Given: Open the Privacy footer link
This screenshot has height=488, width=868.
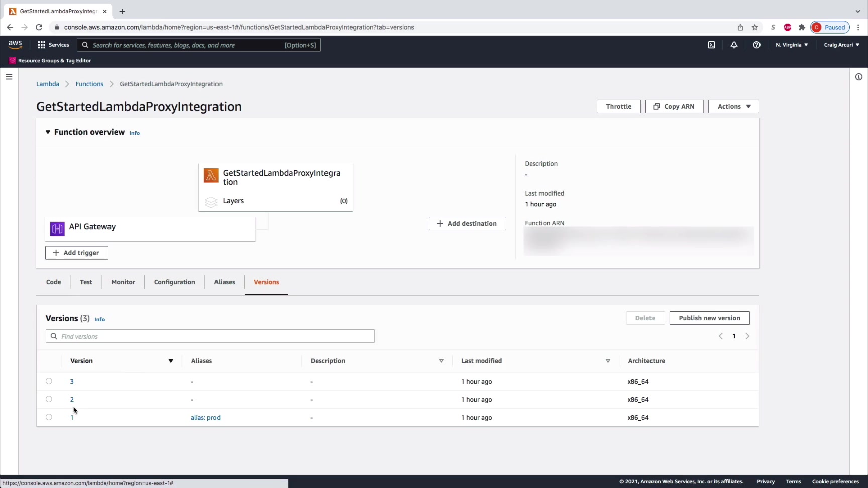Looking at the screenshot, I should 766,482.
